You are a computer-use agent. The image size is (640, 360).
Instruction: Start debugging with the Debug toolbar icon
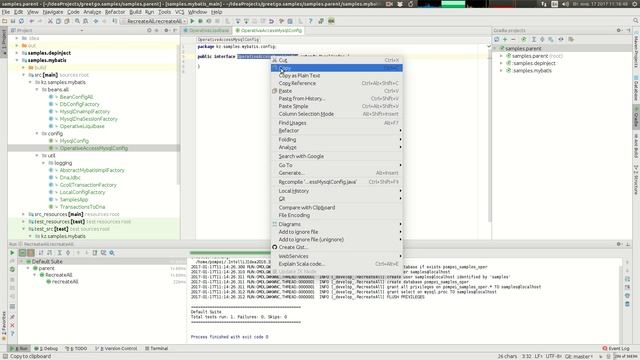pos(200,21)
